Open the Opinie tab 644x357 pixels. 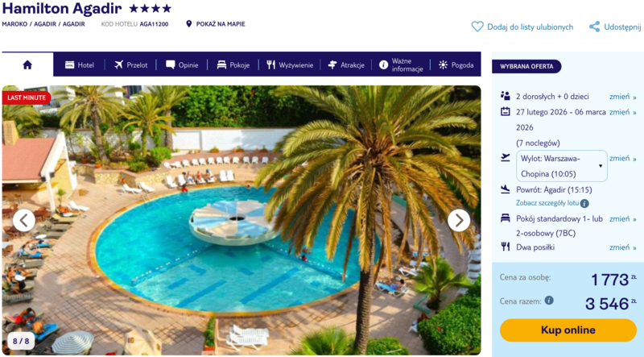click(182, 65)
